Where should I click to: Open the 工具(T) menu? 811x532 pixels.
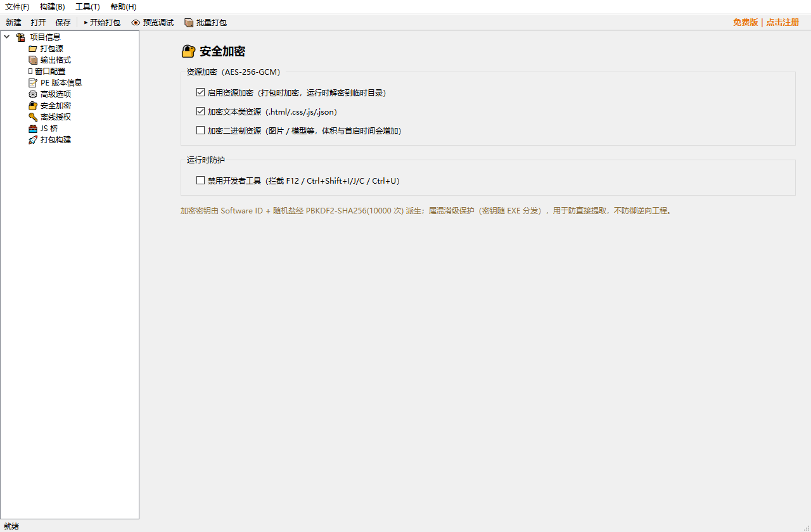[x=87, y=7]
